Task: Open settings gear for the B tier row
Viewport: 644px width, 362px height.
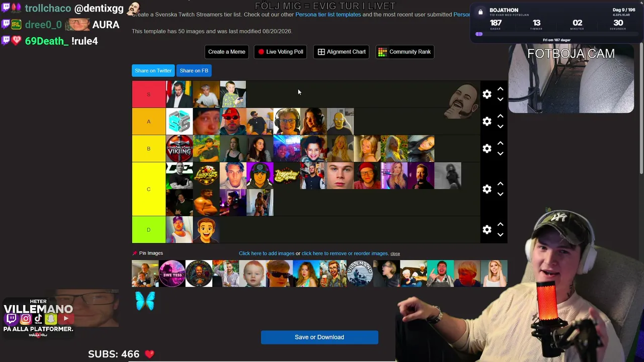Action: [x=487, y=148]
